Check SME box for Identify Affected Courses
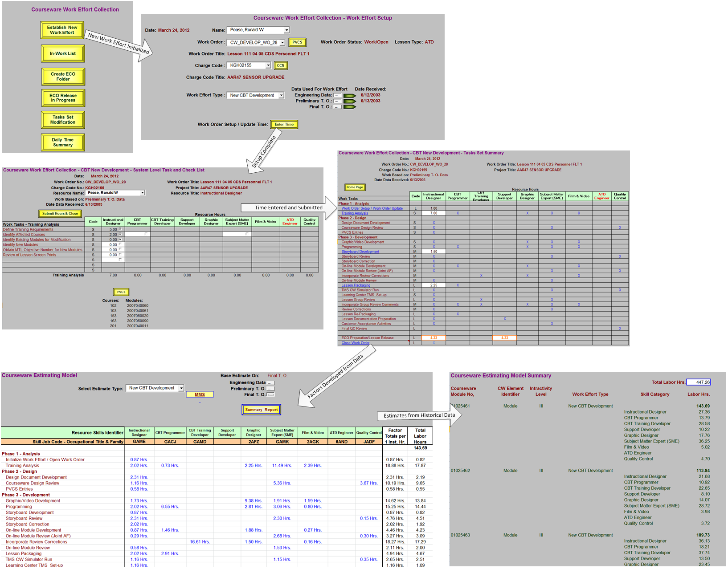Screen dimensions: 728x569 click(x=247, y=234)
